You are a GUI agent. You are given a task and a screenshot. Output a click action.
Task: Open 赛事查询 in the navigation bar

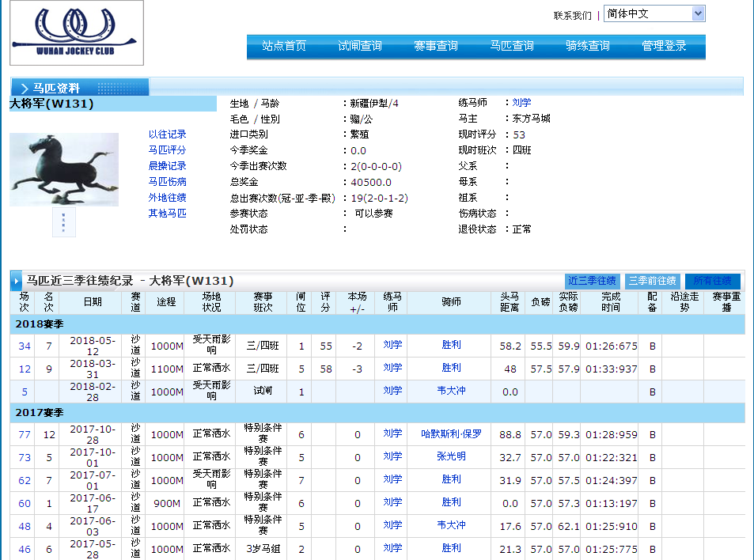[436, 47]
